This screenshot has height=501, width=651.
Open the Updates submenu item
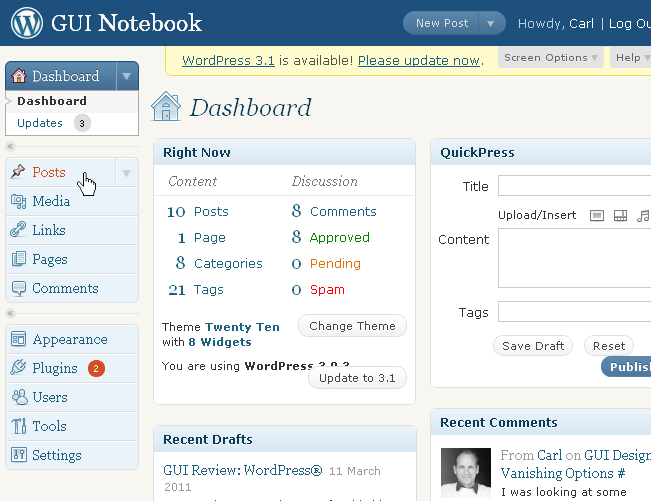click(x=40, y=123)
